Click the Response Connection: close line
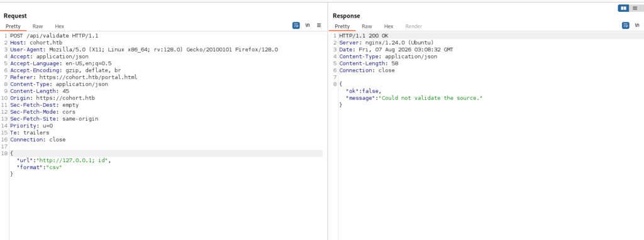The height and width of the screenshot is (240, 644). [367, 70]
